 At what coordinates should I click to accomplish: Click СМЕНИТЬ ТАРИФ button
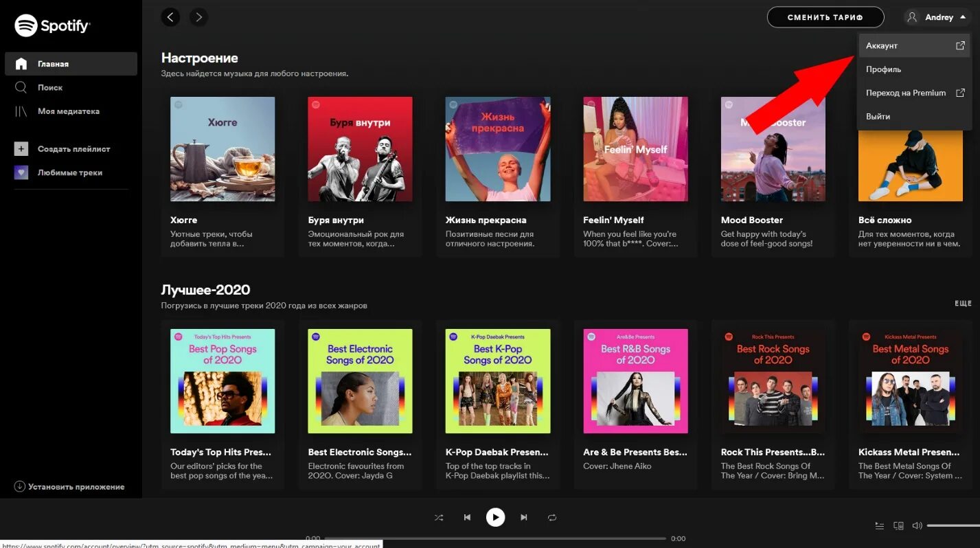(x=825, y=17)
